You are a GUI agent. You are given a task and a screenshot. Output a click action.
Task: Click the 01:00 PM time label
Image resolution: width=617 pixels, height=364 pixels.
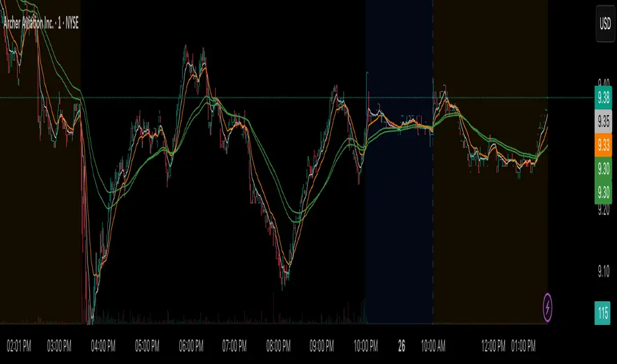524,346
